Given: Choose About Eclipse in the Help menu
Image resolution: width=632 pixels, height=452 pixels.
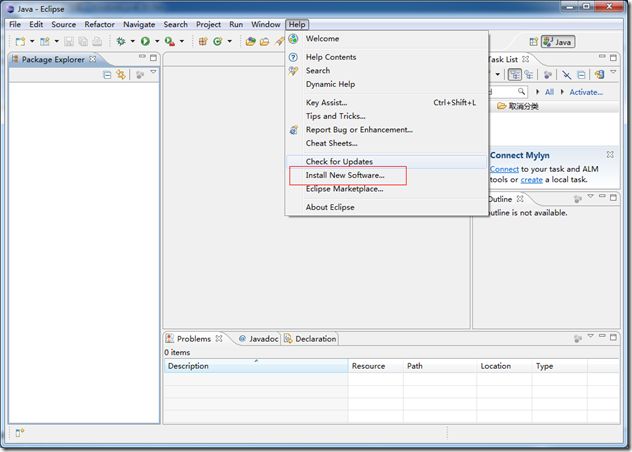Looking at the screenshot, I should click(x=387, y=207).
